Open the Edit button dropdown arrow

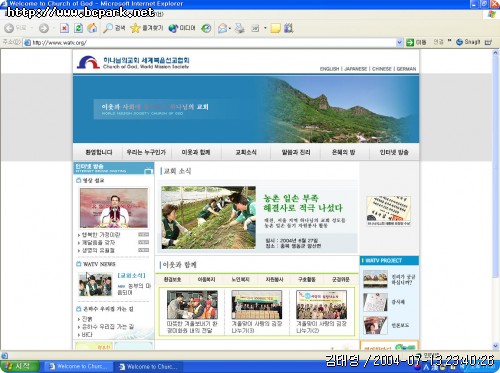pos(265,28)
